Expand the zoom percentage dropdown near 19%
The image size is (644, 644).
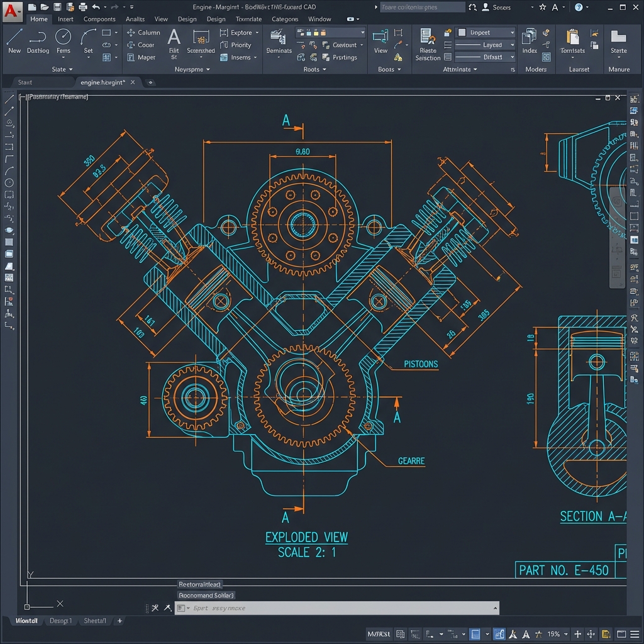[x=565, y=634]
